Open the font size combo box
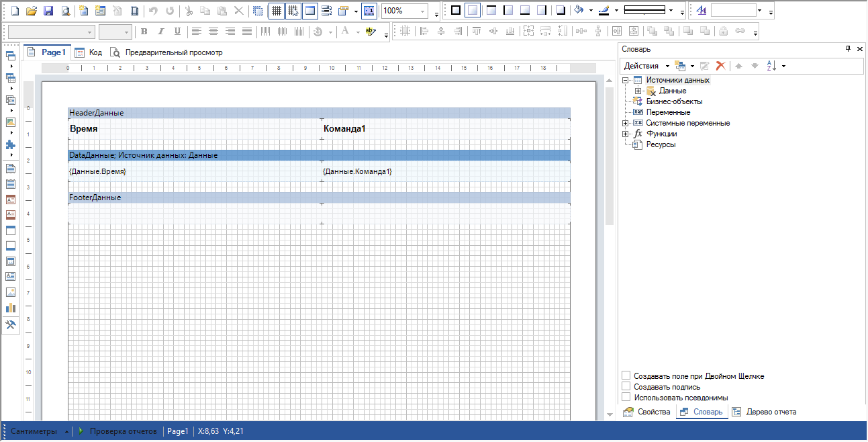This screenshot has width=868, height=442. 115,32
